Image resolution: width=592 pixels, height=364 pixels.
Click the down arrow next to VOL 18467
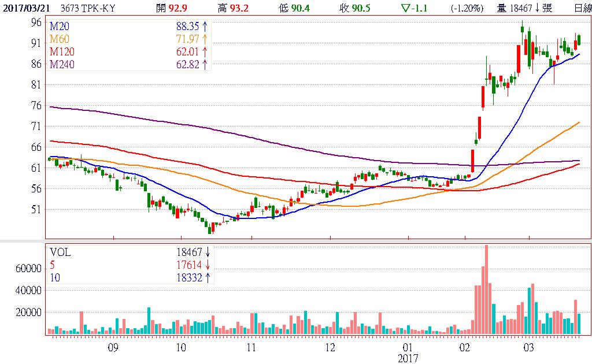pos(208,252)
